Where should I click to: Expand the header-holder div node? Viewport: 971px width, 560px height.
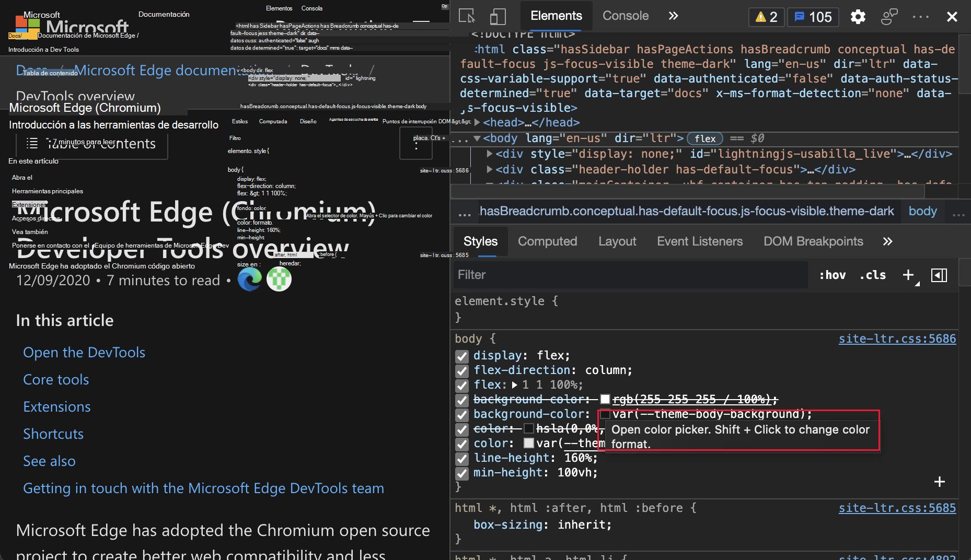(490, 170)
